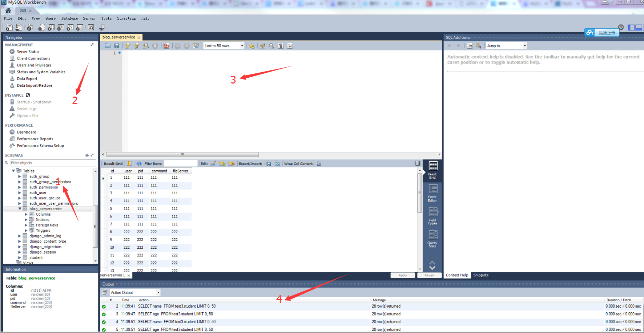Open the Database menu
Viewport: 644px width, 333px height.
[69, 18]
